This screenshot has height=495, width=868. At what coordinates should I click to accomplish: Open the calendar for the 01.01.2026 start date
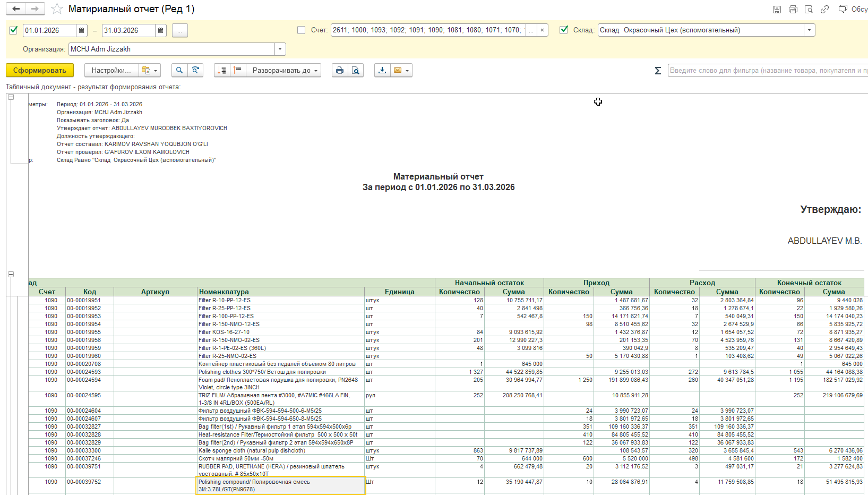pyautogui.click(x=81, y=30)
